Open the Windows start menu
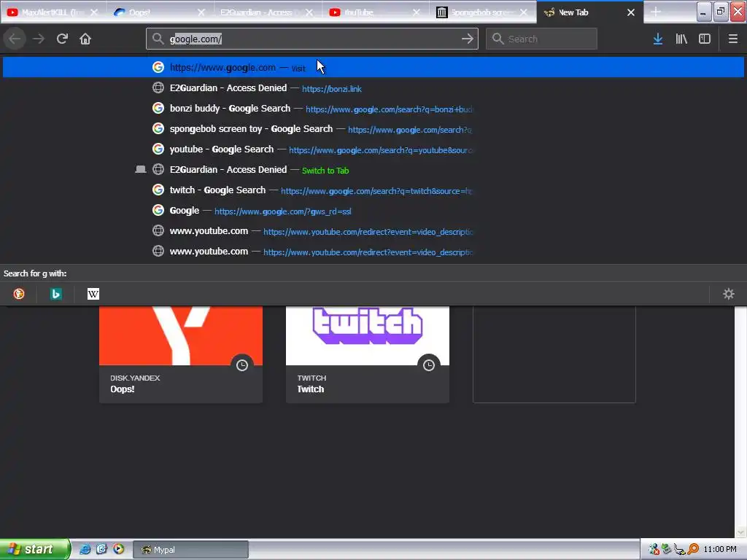747x560 pixels. point(35,549)
